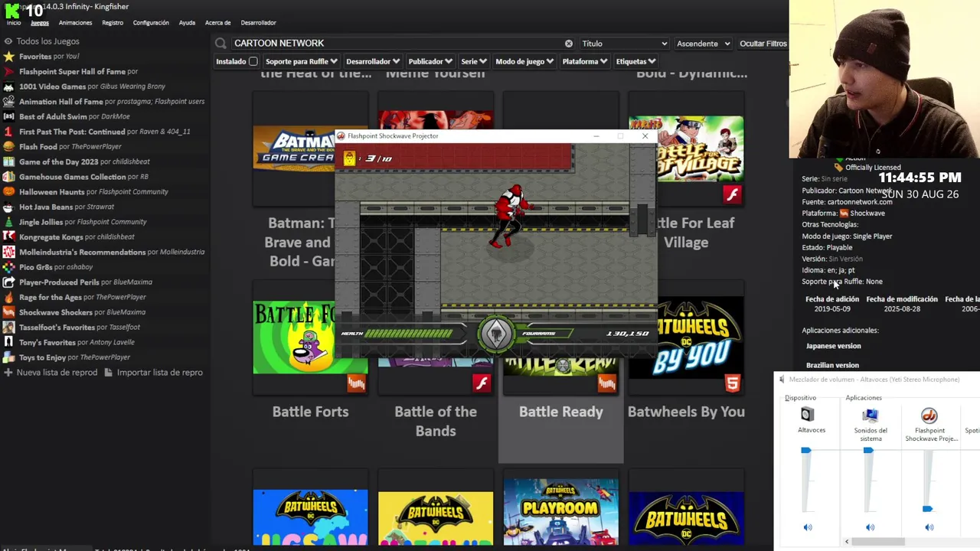Click the Sonidos del sistema mixer icon
The width and height of the screenshot is (980, 551).
pos(870,416)
